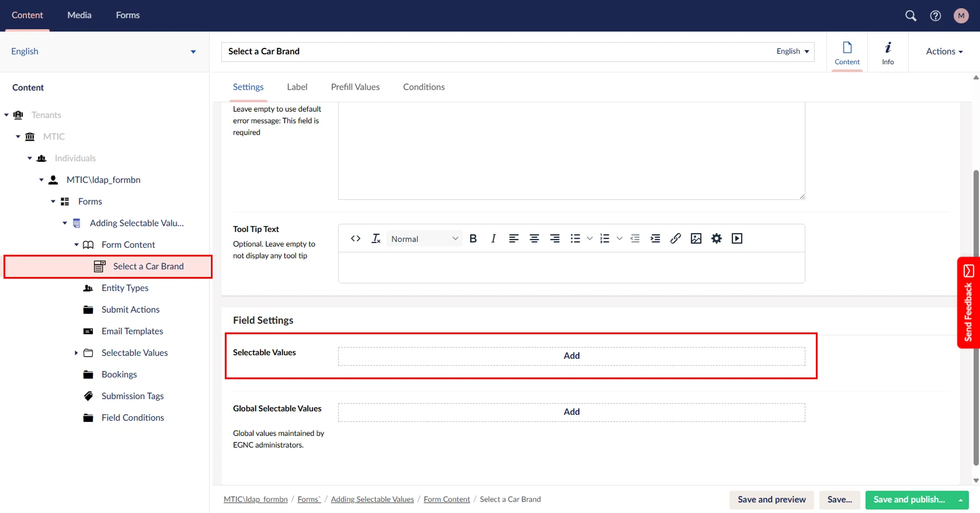Viewport: 980px width, 513px height.
Task: Open the English language dropdown in sidebar
Action: pos(103,51)
